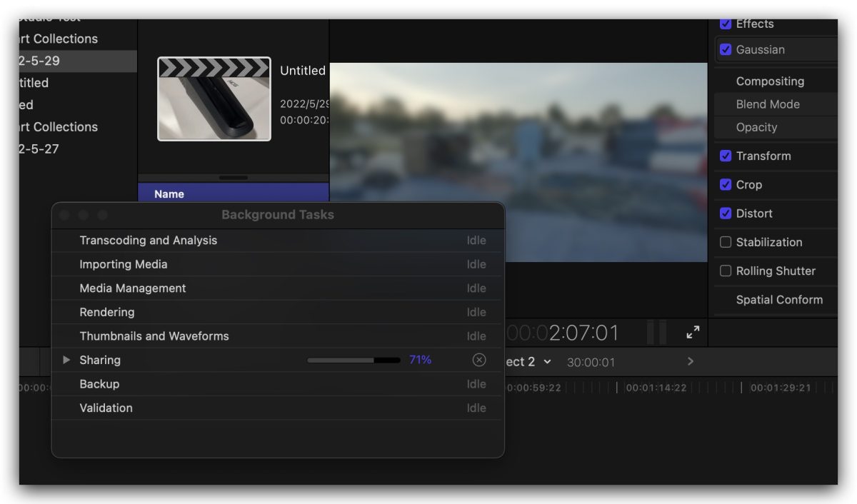This screenshot has height=504, width=857.
Task: Enable the Rolling Shutter checkbox
Action: pos(726,271)
